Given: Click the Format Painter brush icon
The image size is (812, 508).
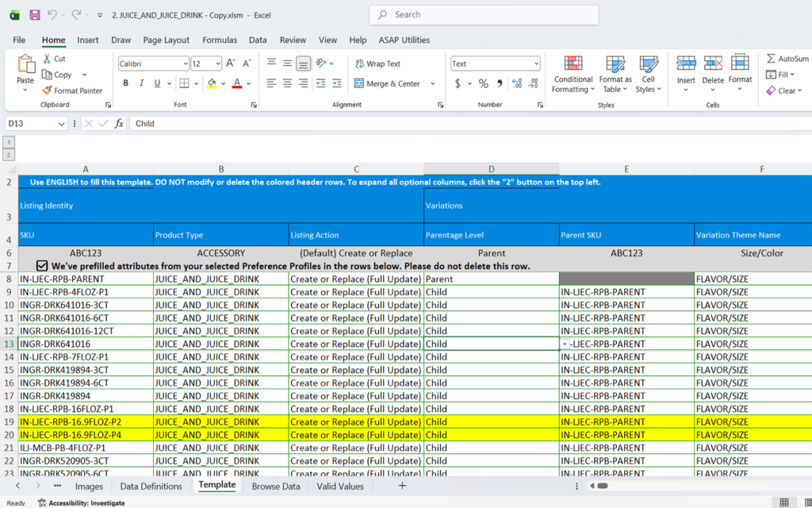Looking at the screenshot, I should [48, 90].
